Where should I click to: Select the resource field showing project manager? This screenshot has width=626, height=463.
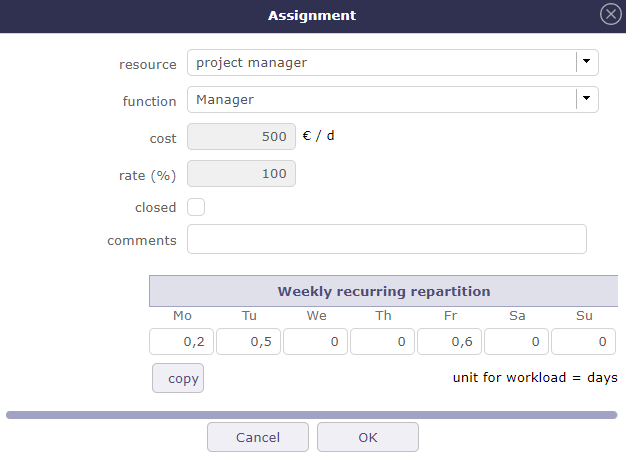click(x=393, y=63)
